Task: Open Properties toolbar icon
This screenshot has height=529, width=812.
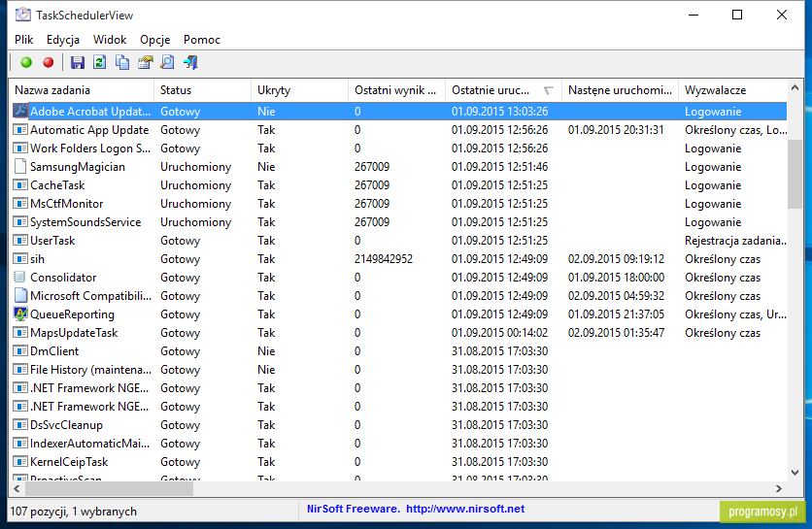Action: pyautogui.click(x=145, y=63)
